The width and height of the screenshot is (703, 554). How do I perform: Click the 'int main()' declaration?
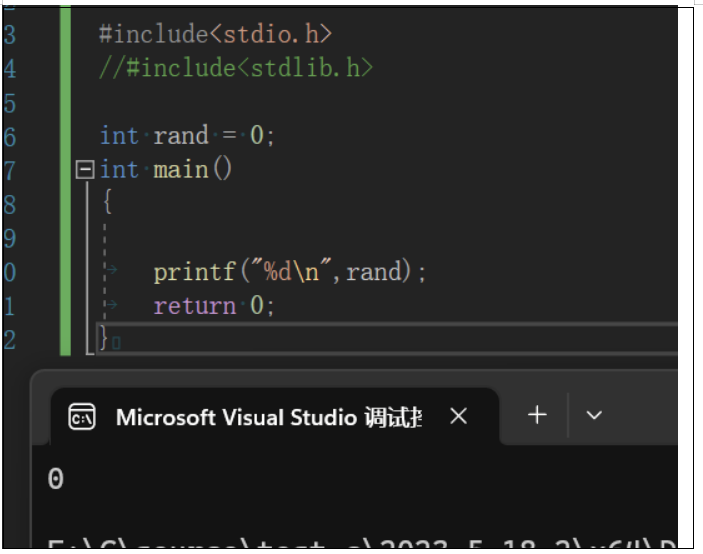166,169
